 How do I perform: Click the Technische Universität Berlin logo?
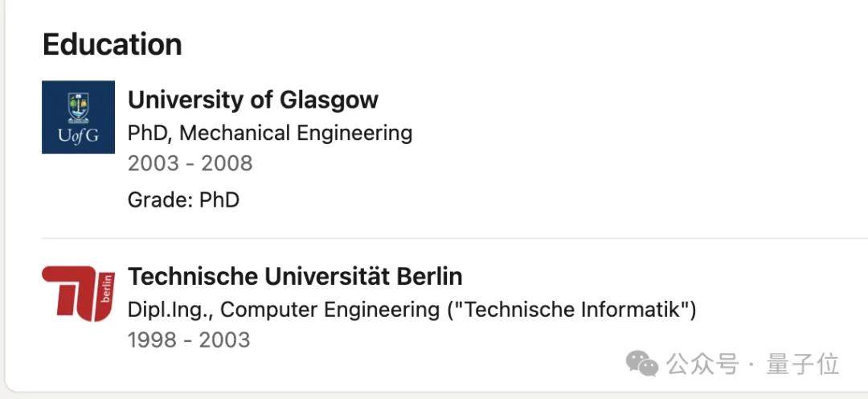point(78,293)
